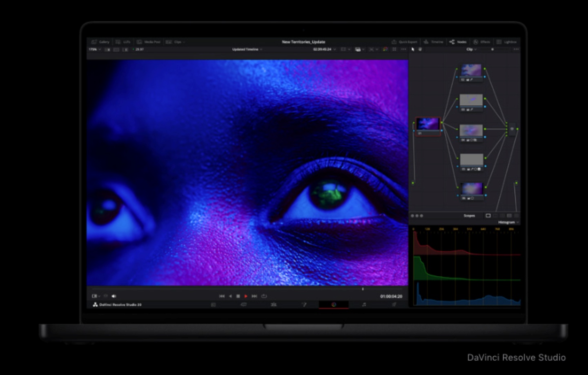
Task: Toggle Loop playback icon
Action: (x=264, y=296)
